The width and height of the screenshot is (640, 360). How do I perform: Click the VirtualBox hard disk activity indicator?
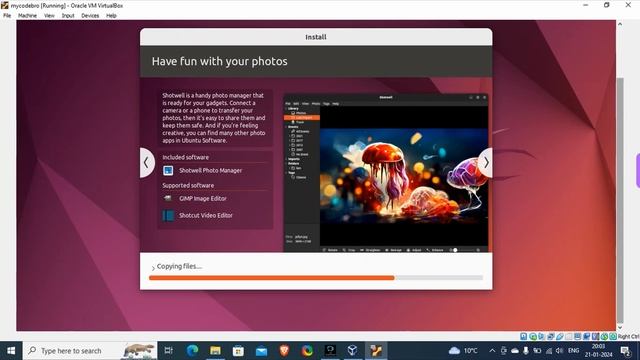click(x=524, y=336)
